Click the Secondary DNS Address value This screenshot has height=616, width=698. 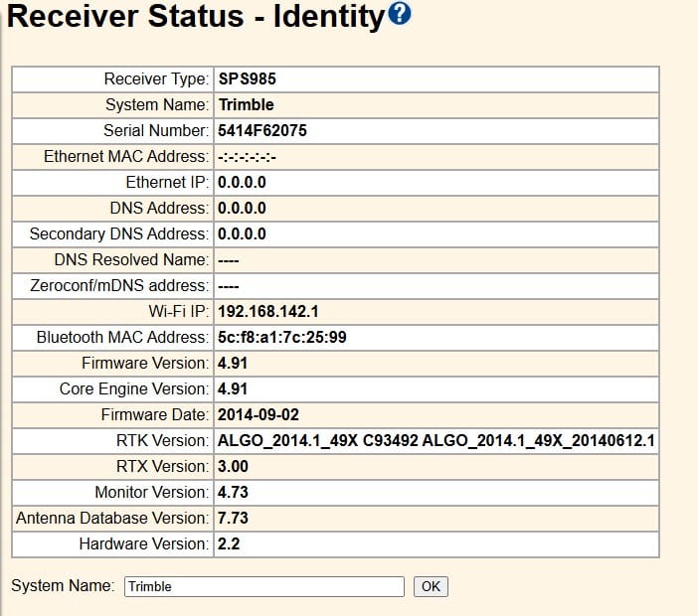[242, 233]
